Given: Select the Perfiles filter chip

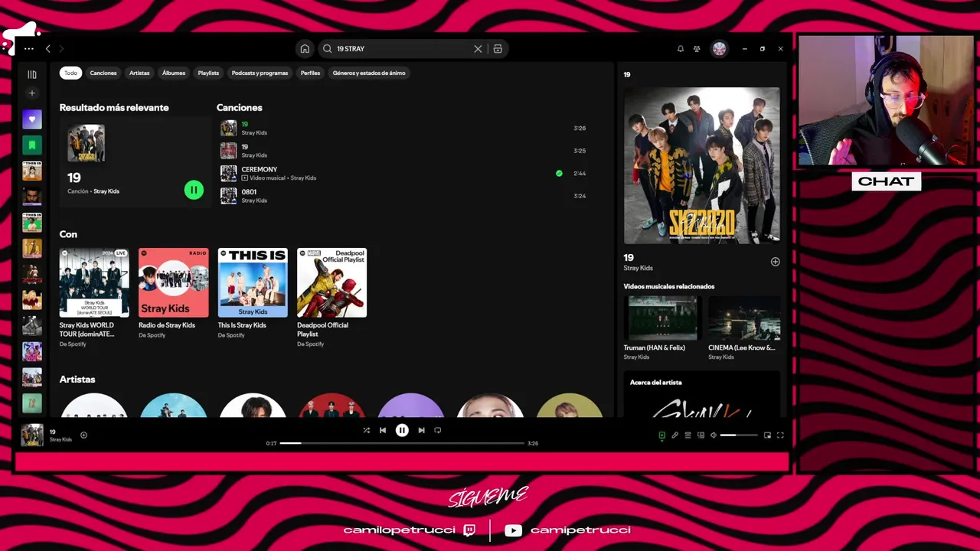Looking at the screenshot, I should click(x=310, y=73).
